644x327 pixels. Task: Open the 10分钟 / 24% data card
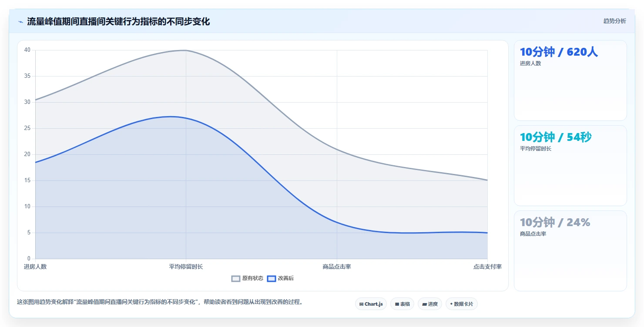coord(570,251)
